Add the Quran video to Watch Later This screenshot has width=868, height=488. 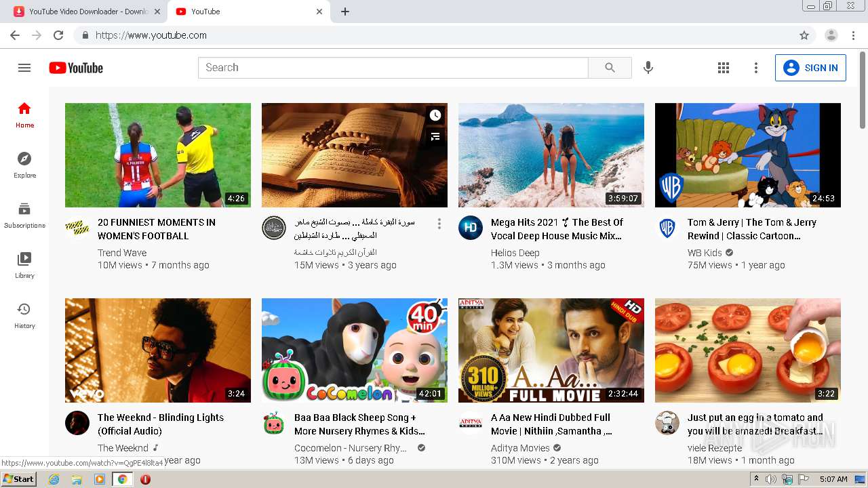click(435, 115)
